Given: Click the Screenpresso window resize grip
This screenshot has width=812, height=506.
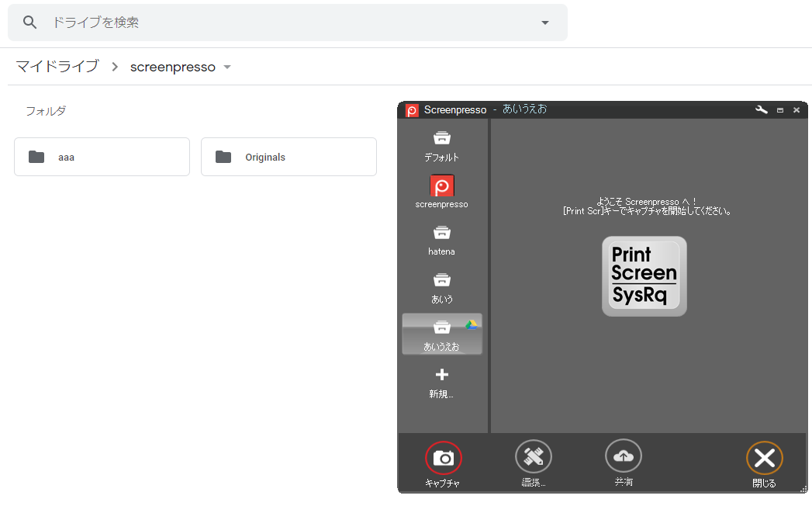Looking at the screenshot, I should click(x=803, y=489).
